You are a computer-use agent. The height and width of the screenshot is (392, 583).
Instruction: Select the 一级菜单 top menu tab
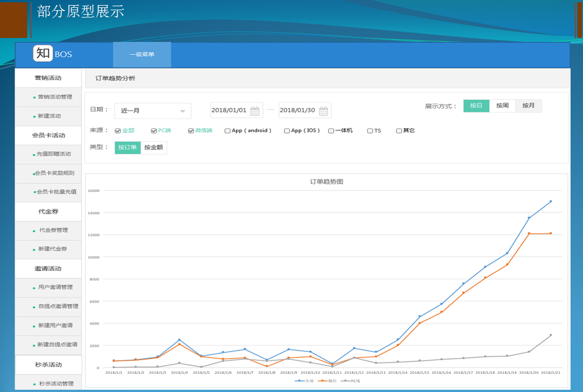tap(142, 55)
